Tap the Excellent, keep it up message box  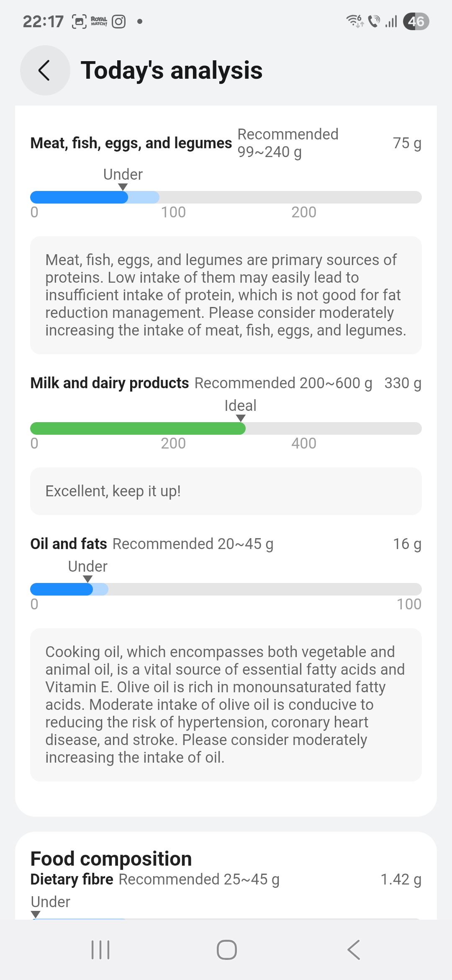[226, 491]
